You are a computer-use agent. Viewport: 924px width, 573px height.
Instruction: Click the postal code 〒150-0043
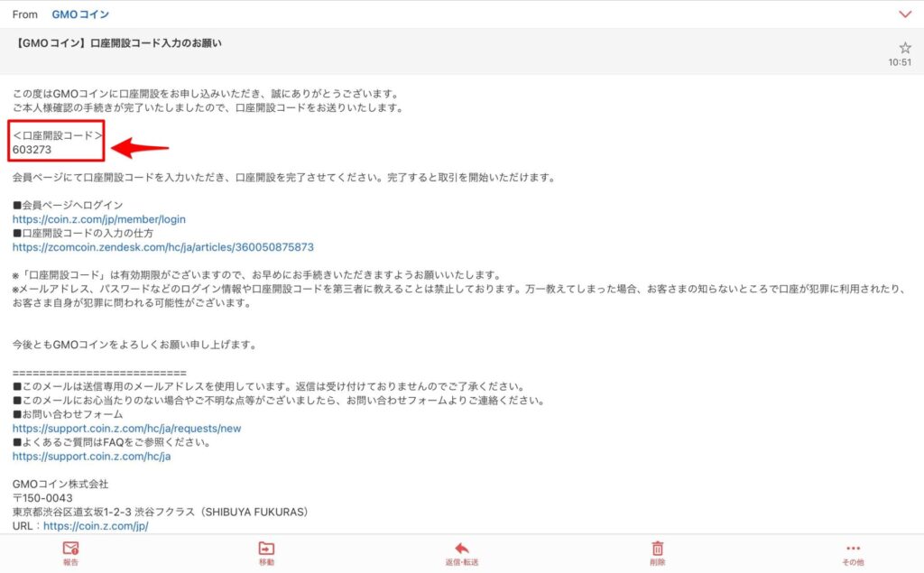tap(42, 498)
